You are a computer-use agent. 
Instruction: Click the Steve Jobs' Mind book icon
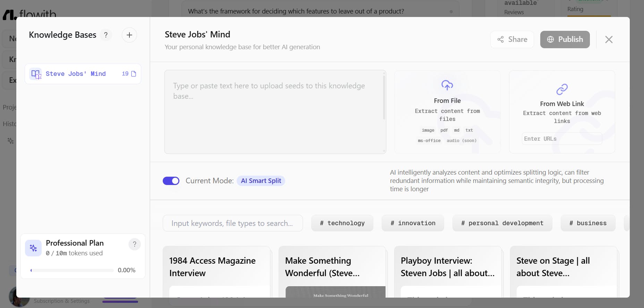pyautogui.click(x=36, y=74)
